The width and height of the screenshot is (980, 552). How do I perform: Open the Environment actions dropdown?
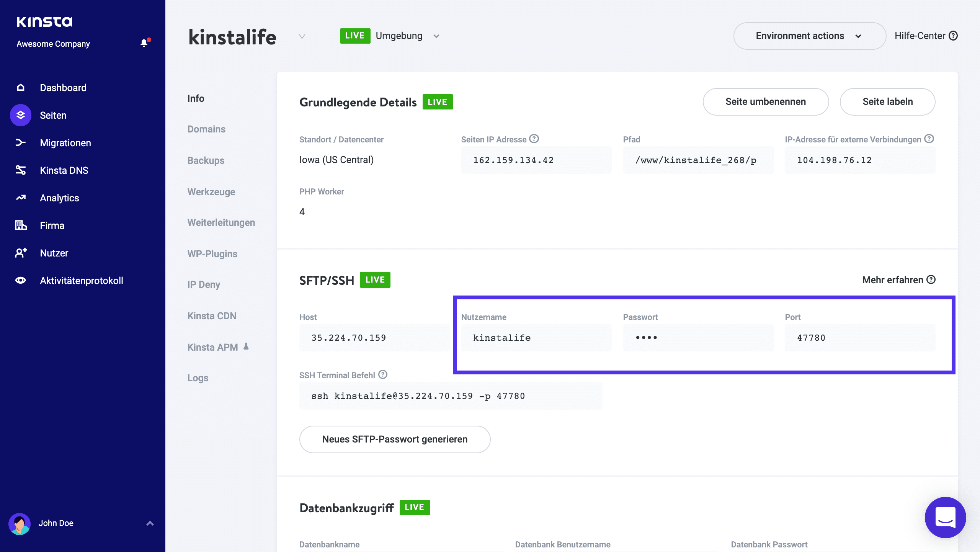[x=809, y=36]
